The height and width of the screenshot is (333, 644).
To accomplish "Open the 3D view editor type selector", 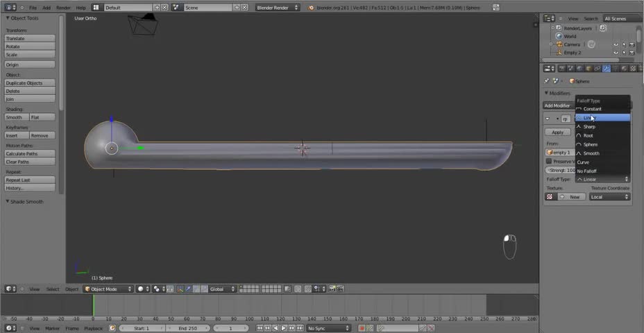I will coord(10,289).
